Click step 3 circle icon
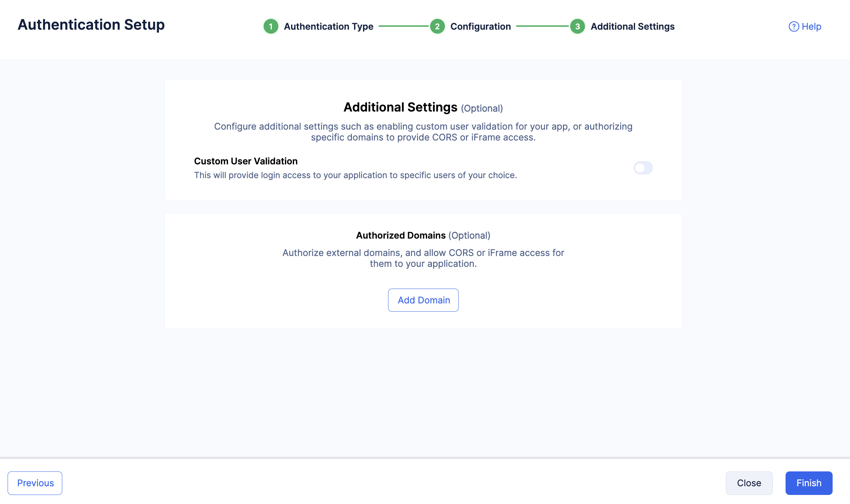This screenshot has width=850, height=504. click(577, 26)
